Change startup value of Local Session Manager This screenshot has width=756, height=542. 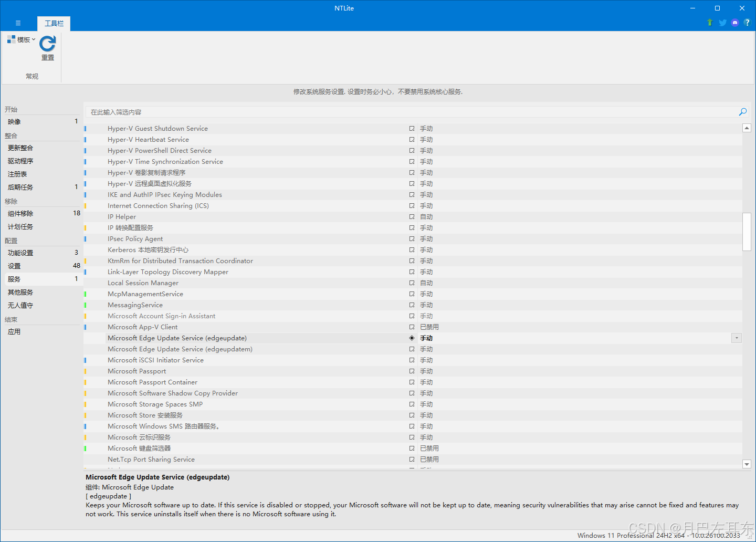click(x=426, y=283)
